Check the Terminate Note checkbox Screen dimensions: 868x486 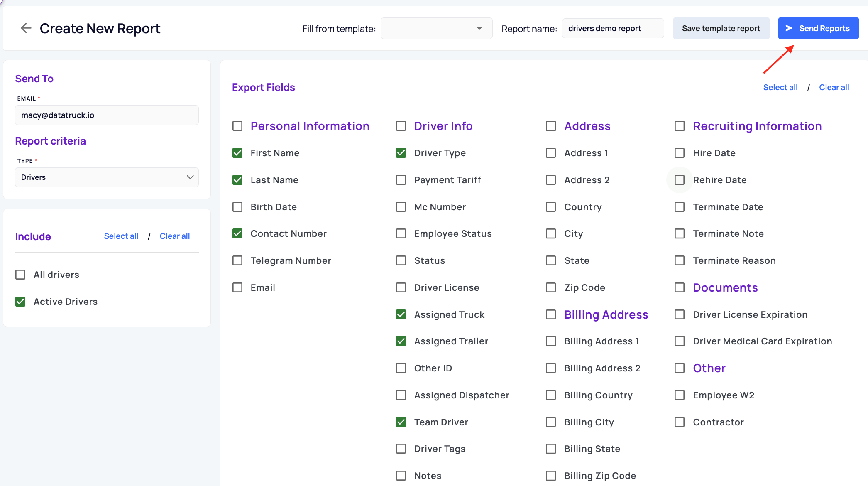click(680, 233)
